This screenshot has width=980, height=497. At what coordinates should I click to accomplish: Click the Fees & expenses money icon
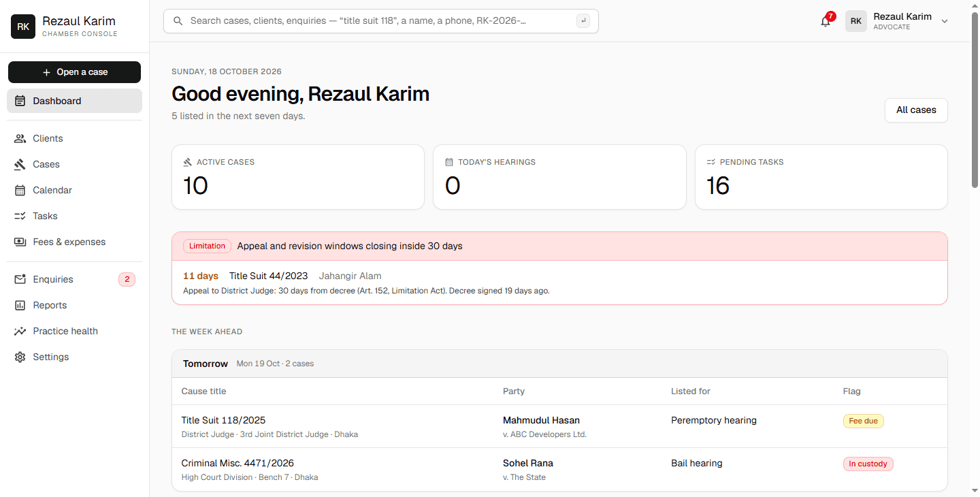click(x=20, y=242)
